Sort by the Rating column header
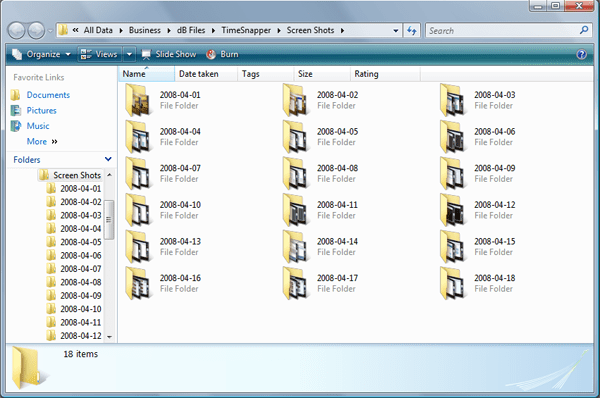Screen dimensions: 600x398 point(385,74)
